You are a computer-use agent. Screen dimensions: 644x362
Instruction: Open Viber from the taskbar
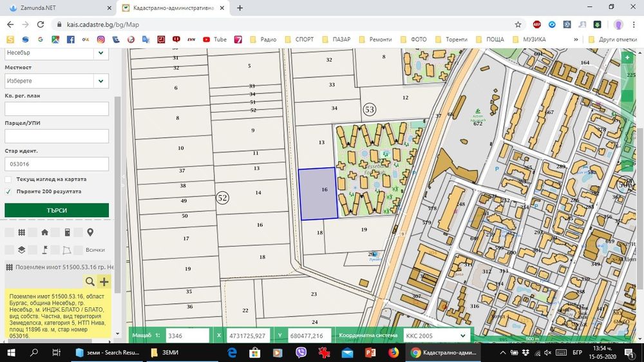(301, 353)
